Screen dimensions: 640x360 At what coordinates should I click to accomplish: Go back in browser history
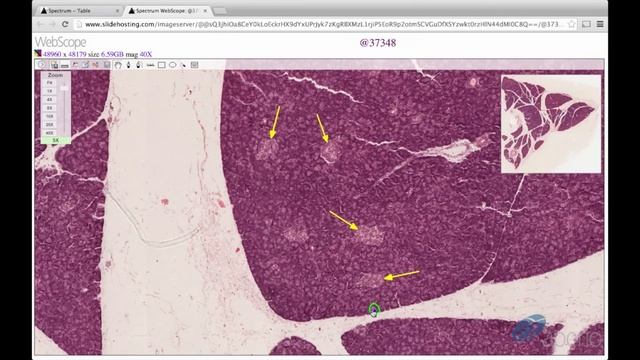[40, 24]
